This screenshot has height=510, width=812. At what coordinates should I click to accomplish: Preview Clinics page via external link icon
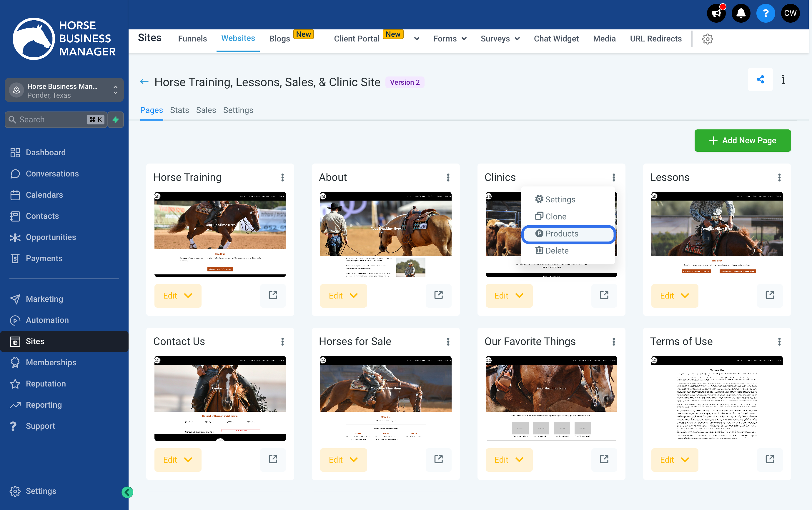[x=604, y=295]
